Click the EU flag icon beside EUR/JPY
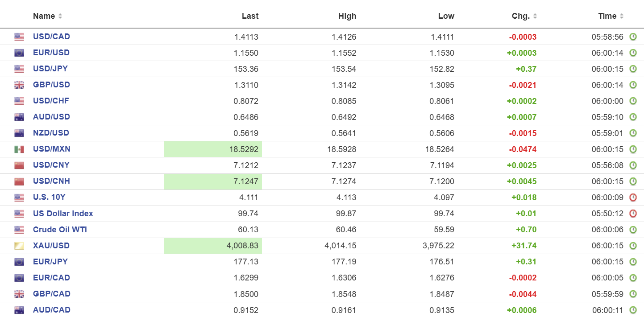644x317 pixels. (19, 262)
